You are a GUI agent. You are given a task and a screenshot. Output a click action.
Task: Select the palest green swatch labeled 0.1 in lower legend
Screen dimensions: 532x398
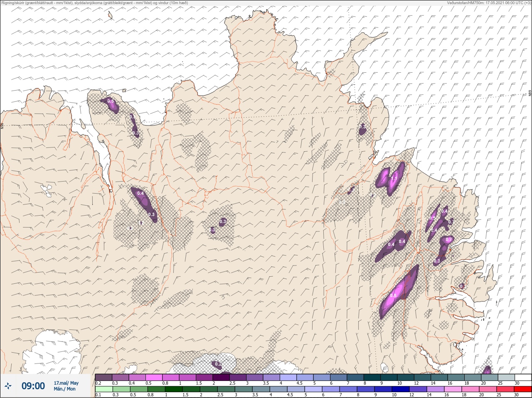click(103, 389)
